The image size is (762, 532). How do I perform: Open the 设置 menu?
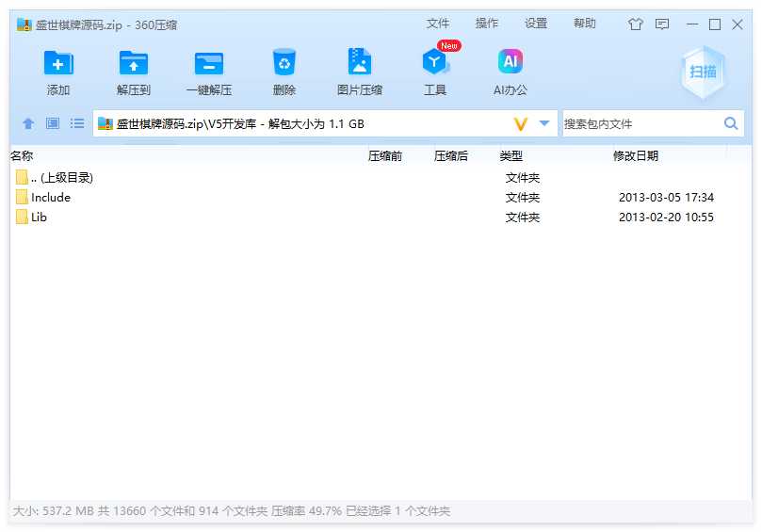536,24
